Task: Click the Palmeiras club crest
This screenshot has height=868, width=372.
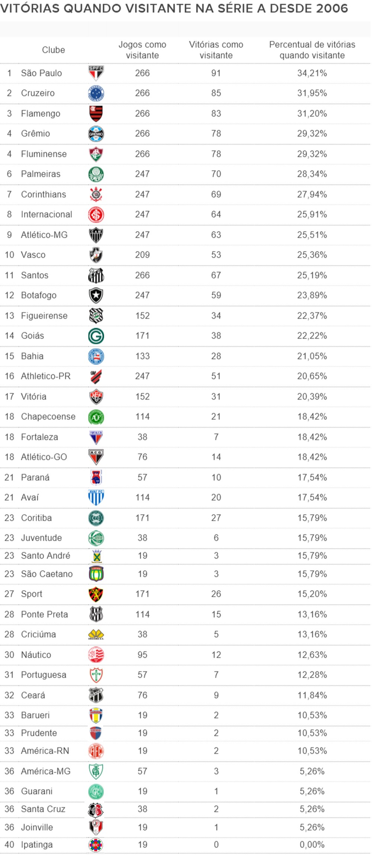Action: [96, 174]
